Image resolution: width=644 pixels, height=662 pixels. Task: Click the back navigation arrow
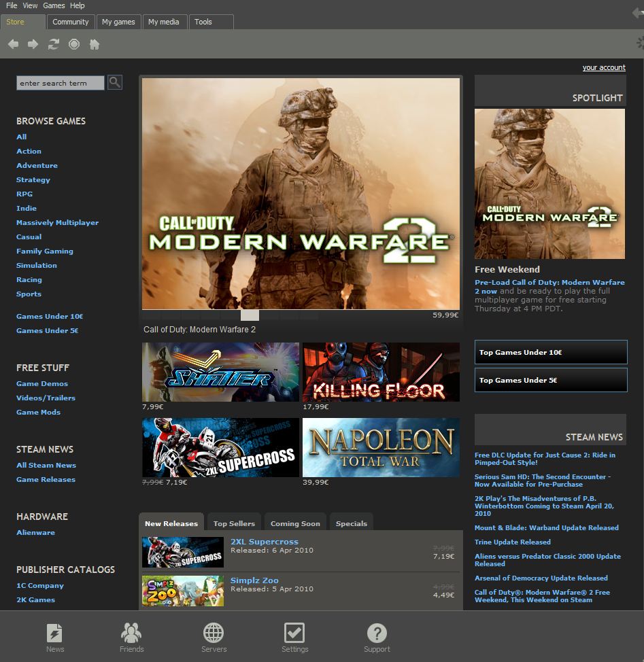(x=14, y=44)
